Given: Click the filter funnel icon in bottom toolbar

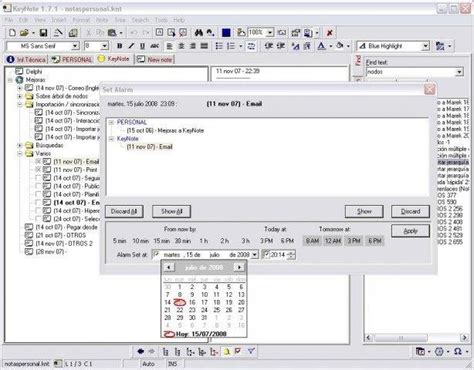Looking at the screenshot, I should click(251, 351).
